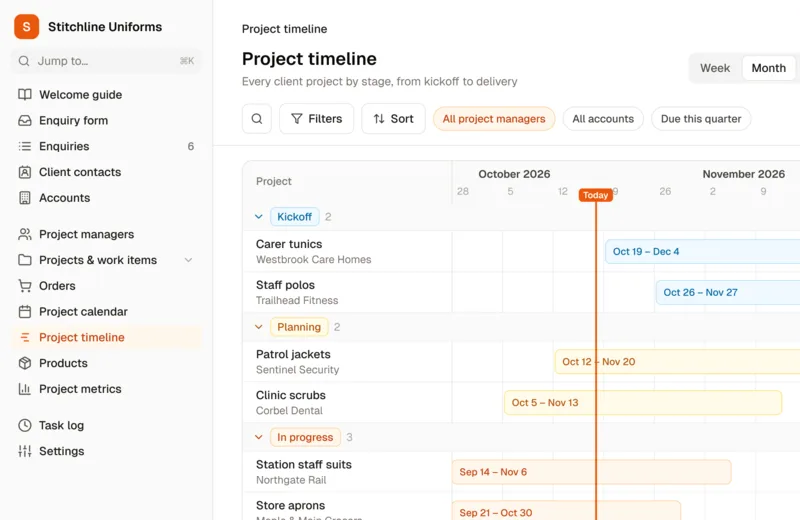Screen dimensions: 800x520
Task: Click the magnifier icon in Jump to
Action: [x=24, y=61]
